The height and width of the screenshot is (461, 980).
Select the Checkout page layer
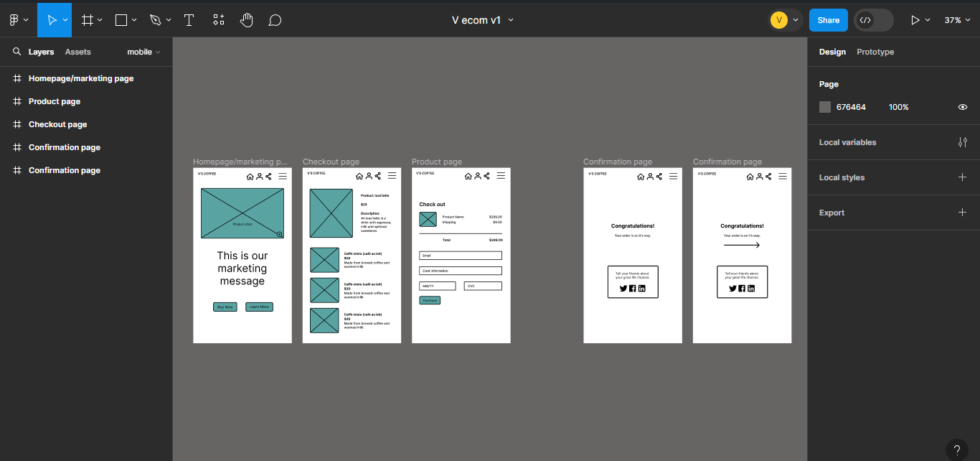pyautogui.click(x=57, y=124)
